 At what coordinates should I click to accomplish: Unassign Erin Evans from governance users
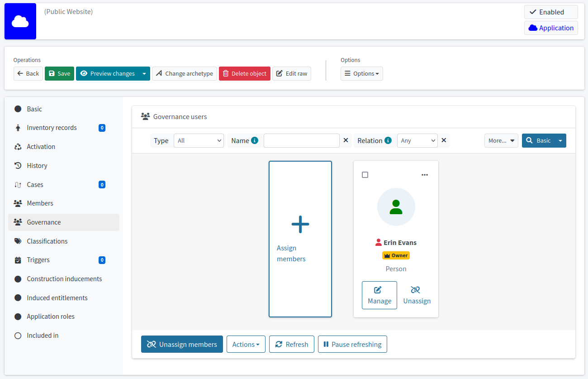(417, 295)
